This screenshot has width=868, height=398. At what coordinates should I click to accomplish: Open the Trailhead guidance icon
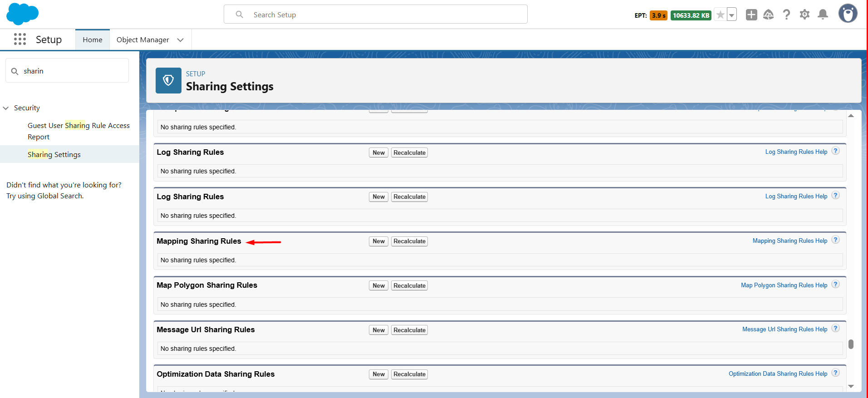[768, 15]
